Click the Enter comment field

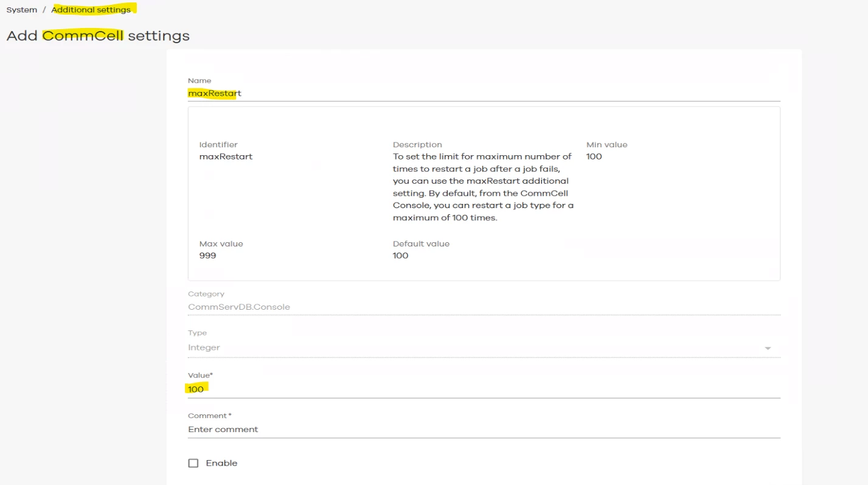point(484,429)
